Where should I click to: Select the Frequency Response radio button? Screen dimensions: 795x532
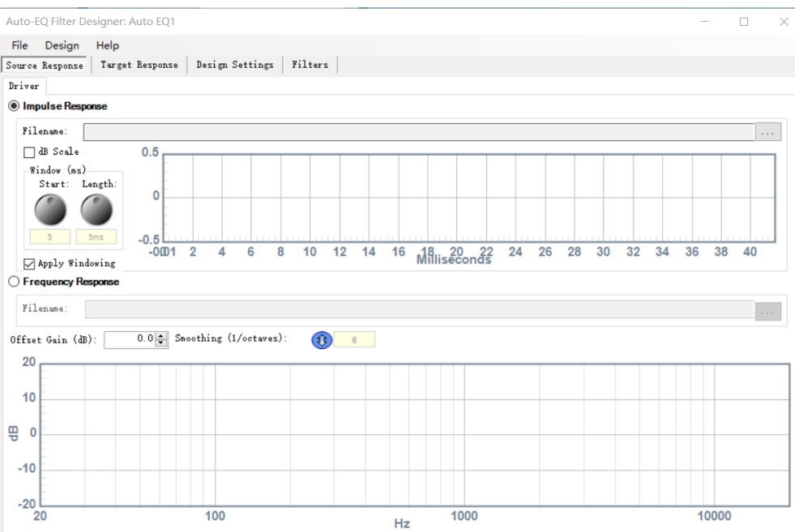[14, 282]
